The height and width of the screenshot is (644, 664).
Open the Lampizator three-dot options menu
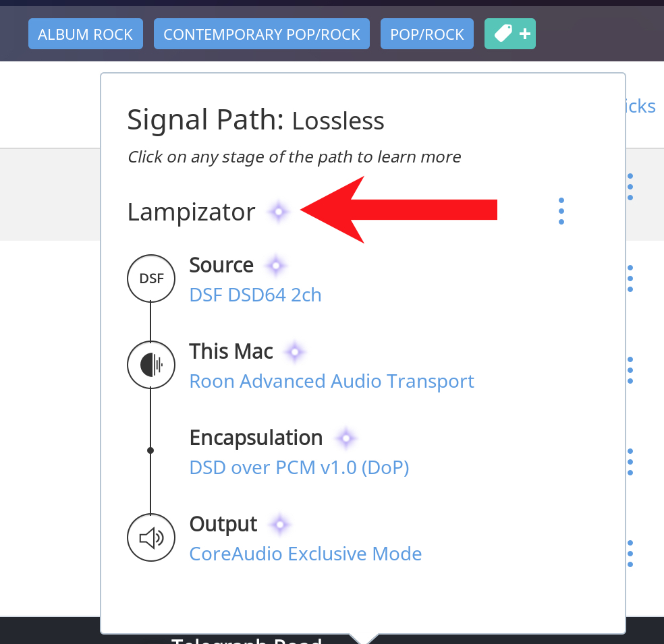561,212
